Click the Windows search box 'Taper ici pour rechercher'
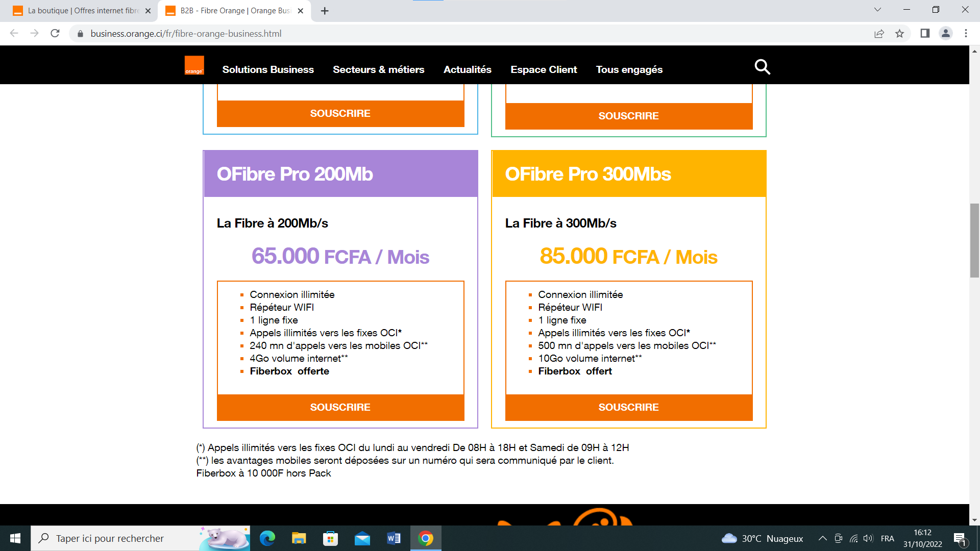980x551 pixels. coord(140,538)
